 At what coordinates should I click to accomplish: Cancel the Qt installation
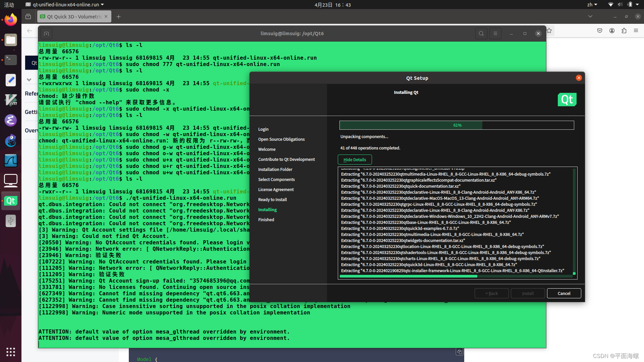564,293
